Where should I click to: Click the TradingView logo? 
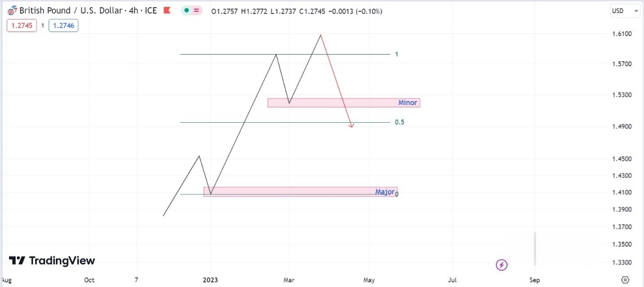point(52,261)
